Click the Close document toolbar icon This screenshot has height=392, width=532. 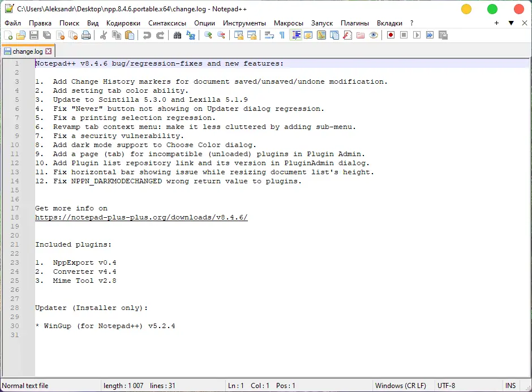point(61,35)
